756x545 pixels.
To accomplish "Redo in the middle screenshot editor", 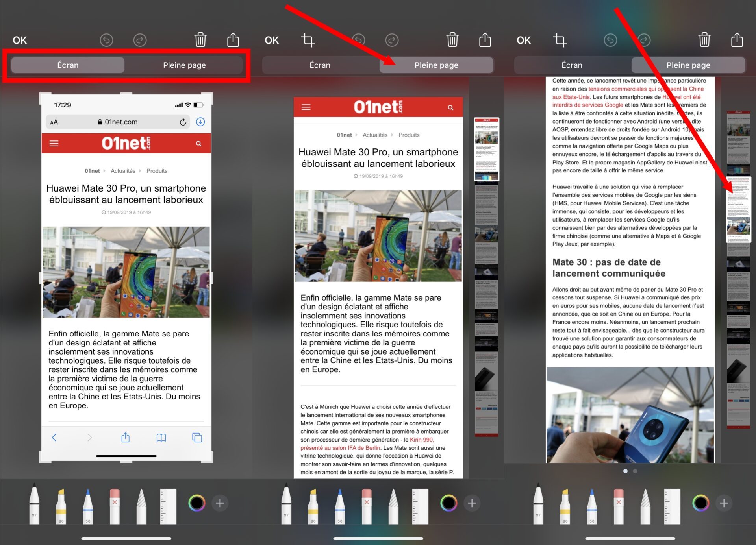I will pos(392,40).
